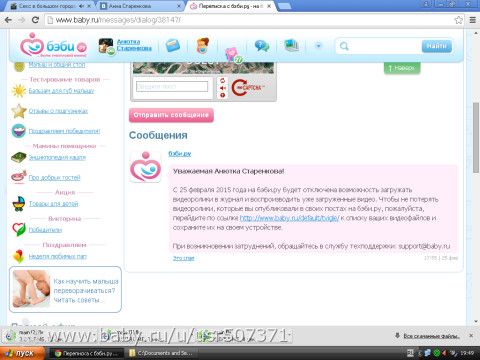Click the system tray clock 19:49

(x=467, y=353)
